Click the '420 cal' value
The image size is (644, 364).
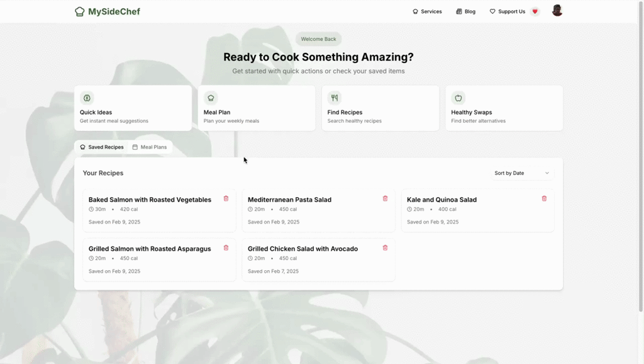pos(129,209)
